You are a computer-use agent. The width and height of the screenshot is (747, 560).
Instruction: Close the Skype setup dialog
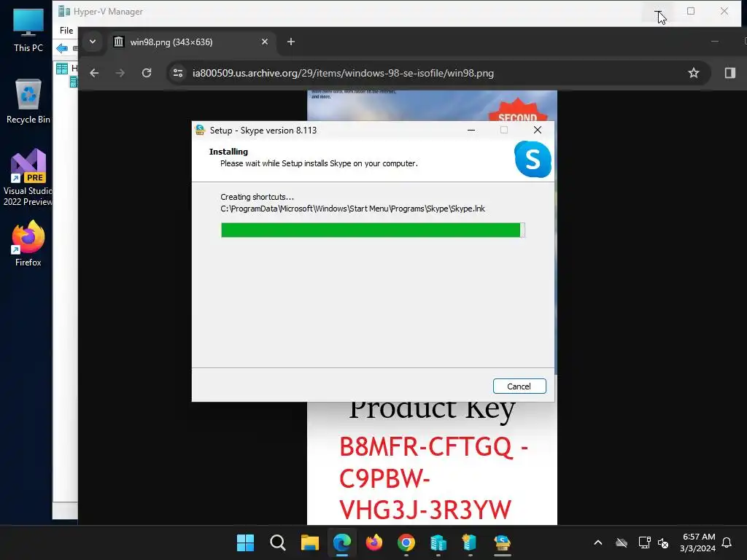click(538, 130)
